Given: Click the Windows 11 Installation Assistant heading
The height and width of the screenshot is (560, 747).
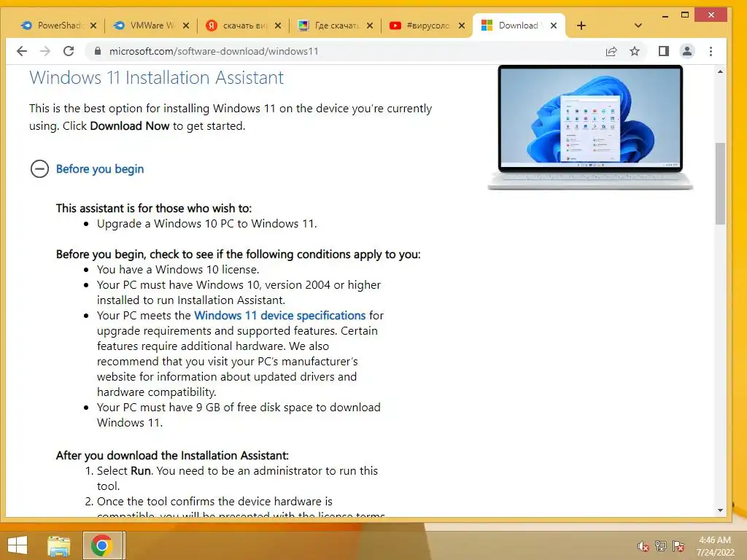Looking at the screenshot, I should pos(156,77).
